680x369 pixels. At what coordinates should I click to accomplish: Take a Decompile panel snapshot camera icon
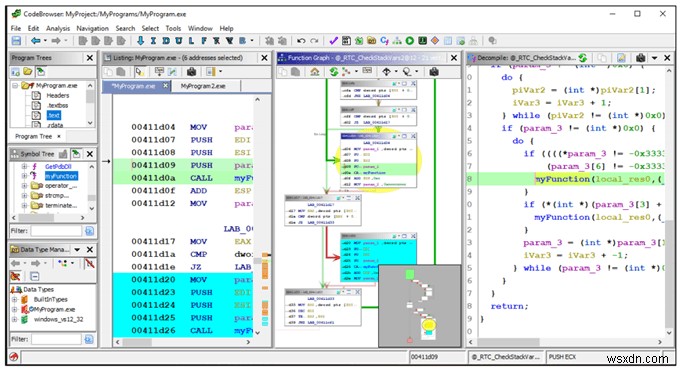click(641, 58)
